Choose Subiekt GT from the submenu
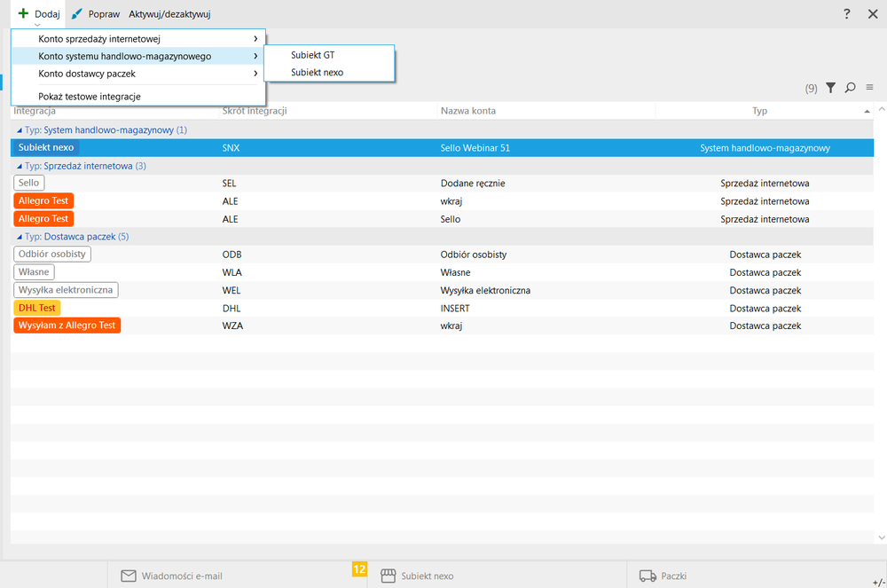This screenshot has width=887, height=588. 312,55
